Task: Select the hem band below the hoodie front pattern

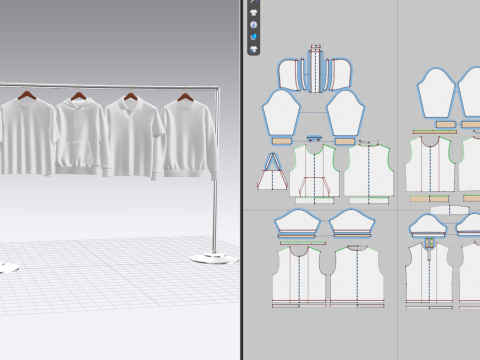Action: click(314, 200)
